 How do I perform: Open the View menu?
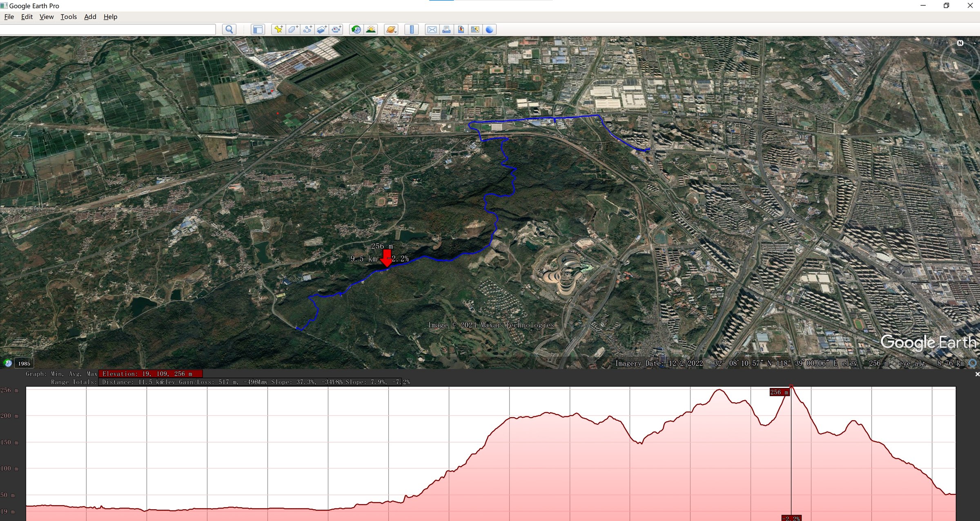[47, 17]
